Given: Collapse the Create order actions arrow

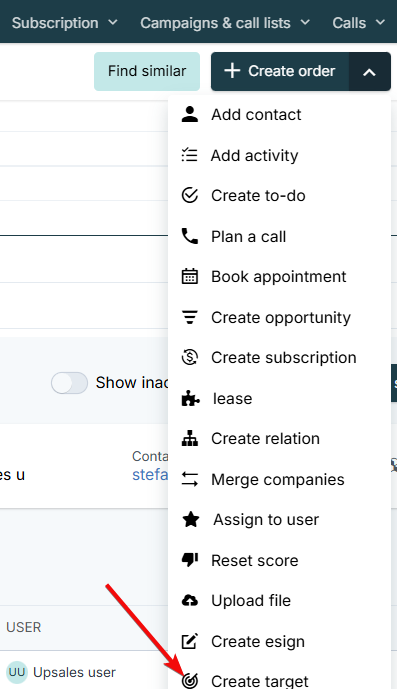Looking at the screenshot, I should pos(370,72).
